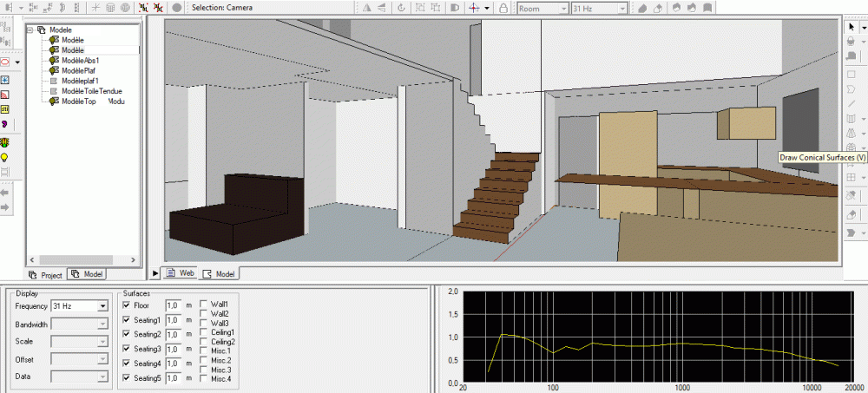Click the grid table icon in right toolbar
Image resolution: width=868 pixels, height=393 pixels.
[x=852, y=177]
